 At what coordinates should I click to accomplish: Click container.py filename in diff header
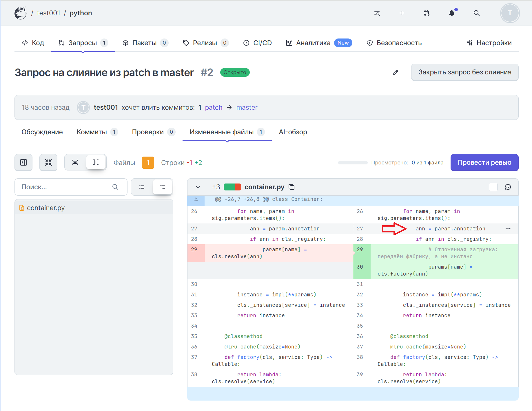(265, 187)
